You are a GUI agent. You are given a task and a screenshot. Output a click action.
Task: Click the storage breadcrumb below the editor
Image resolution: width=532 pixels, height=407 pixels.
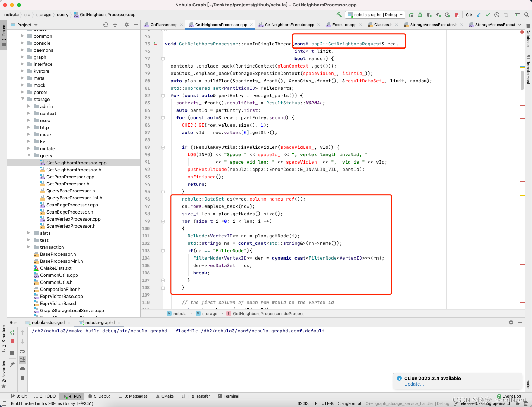pyautogui.click(x=210, y=313)
